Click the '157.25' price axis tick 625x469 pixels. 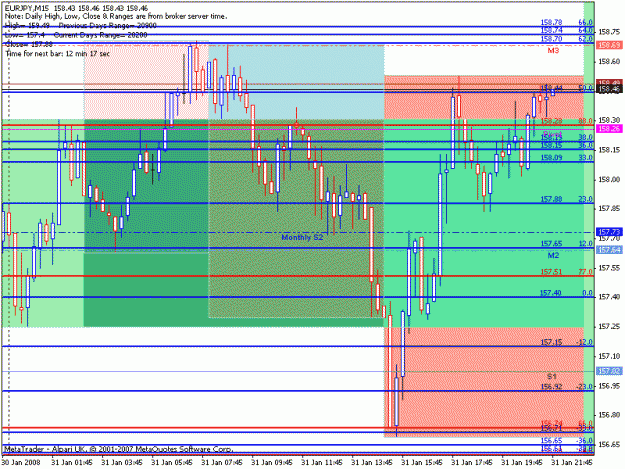(x=609, y=326)
